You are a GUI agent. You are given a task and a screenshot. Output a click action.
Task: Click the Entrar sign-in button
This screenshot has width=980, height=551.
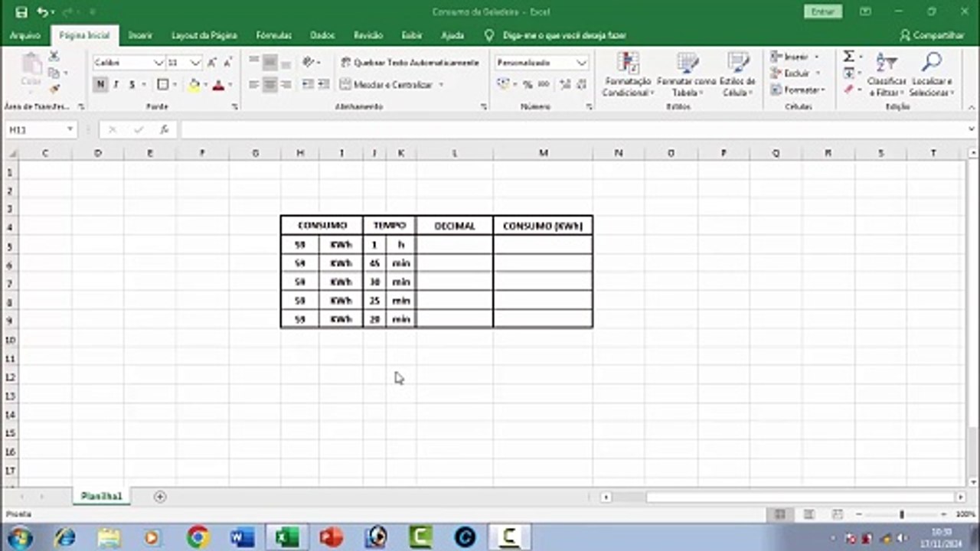pyautogui.click(x=823, y=11)
